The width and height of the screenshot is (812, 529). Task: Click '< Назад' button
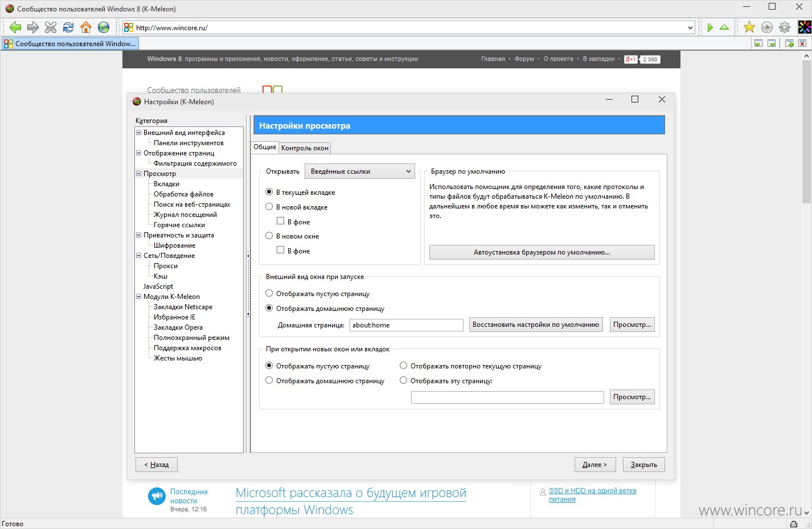[157, 465]
